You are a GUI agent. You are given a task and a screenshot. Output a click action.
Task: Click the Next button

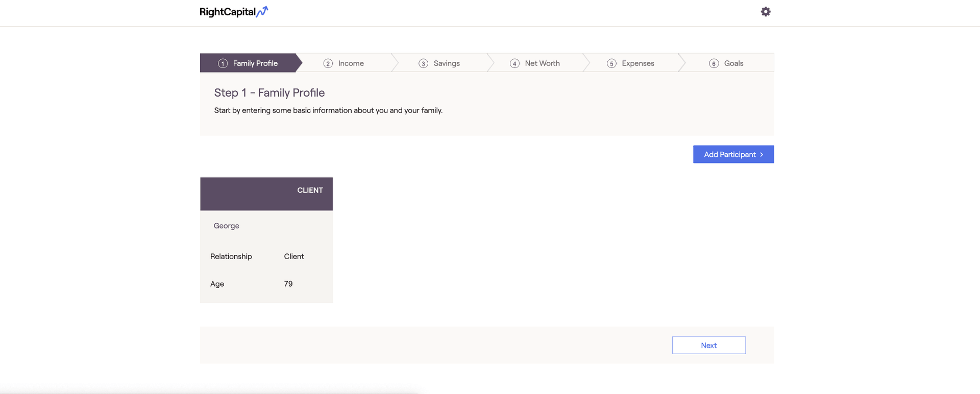(x=708, y=345)
